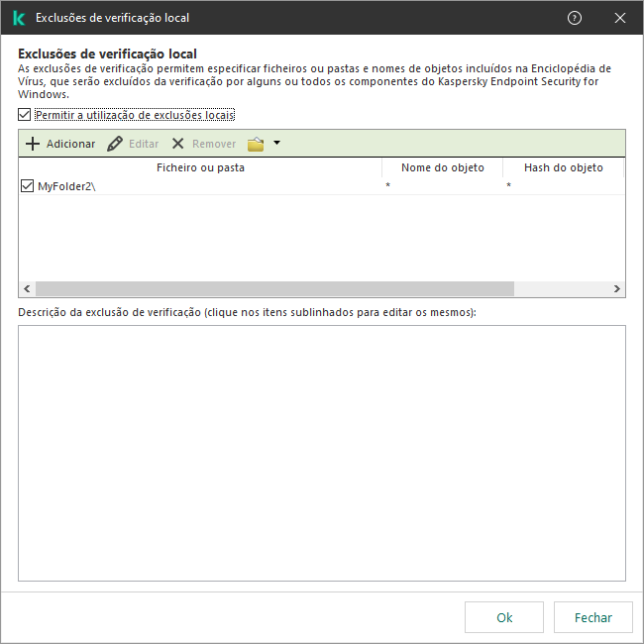Screen dimensions: 644x644
Task: Click the Remover X button
Action: click(204, 144)
